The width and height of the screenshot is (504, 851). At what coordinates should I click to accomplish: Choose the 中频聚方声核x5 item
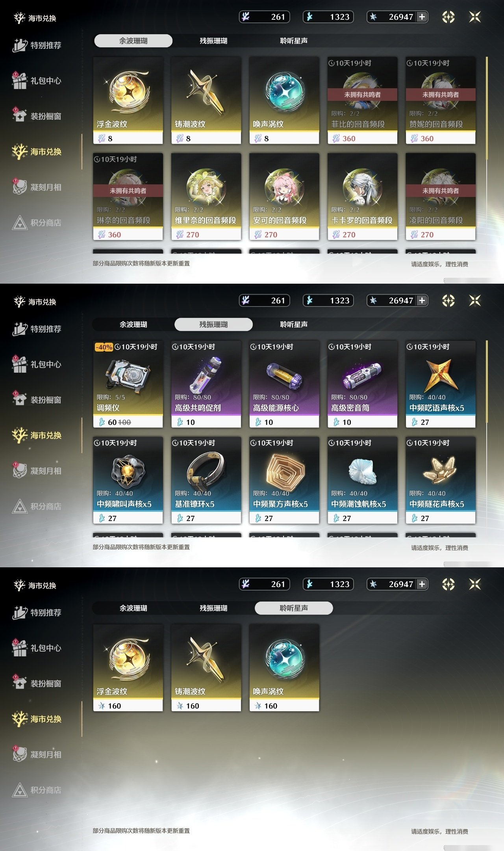tap(284, 480)
